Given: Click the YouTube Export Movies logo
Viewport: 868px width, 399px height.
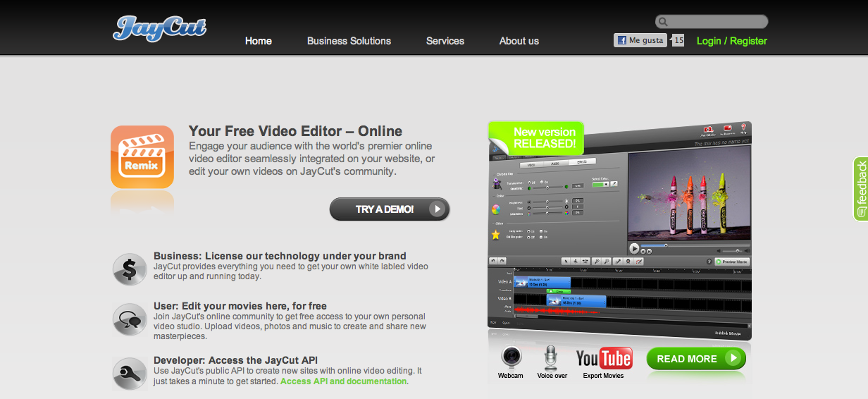Looking at the screenshot, I should pyautogui.click(x=604, y=358).
